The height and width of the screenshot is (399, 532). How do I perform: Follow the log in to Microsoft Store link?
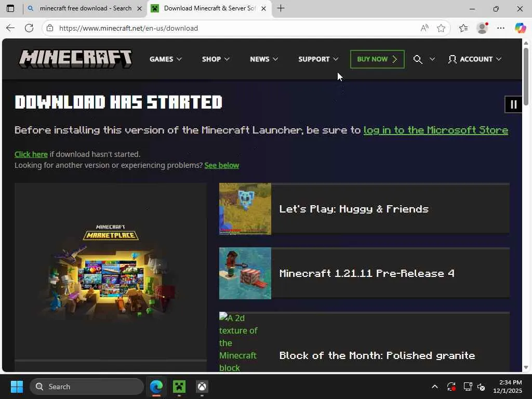436,130
